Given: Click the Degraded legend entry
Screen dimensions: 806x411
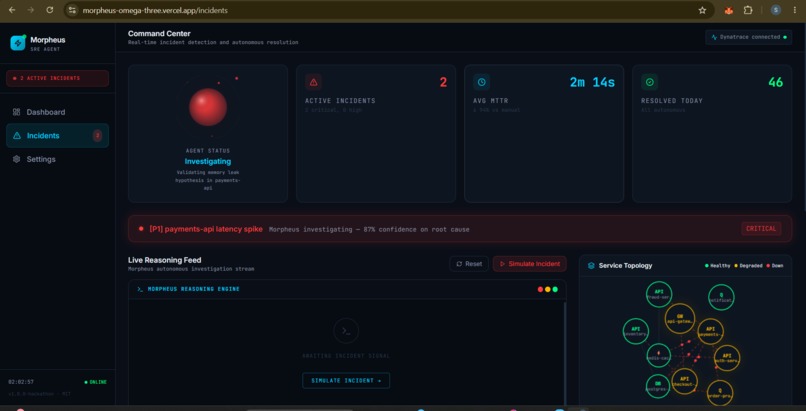Looking at the screenshot, I should coord(749,266).
